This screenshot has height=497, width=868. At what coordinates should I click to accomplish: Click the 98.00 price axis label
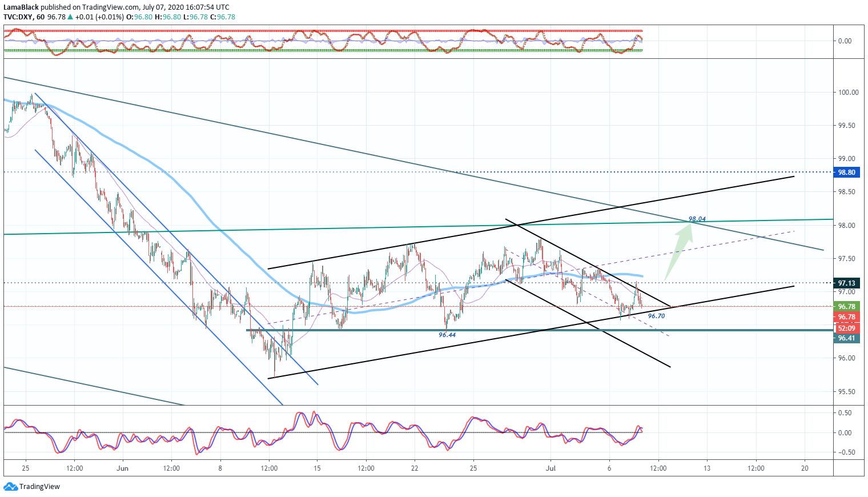click(848, 226)
